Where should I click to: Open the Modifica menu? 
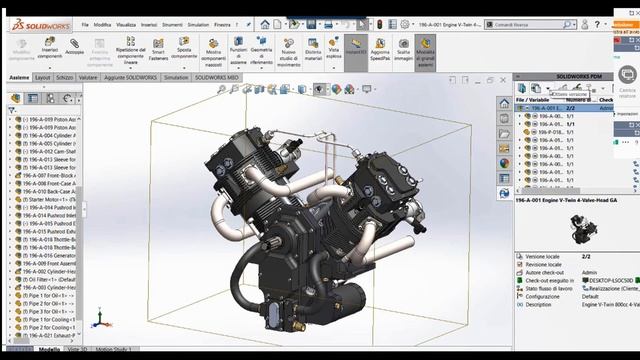[x=102, y=25]
